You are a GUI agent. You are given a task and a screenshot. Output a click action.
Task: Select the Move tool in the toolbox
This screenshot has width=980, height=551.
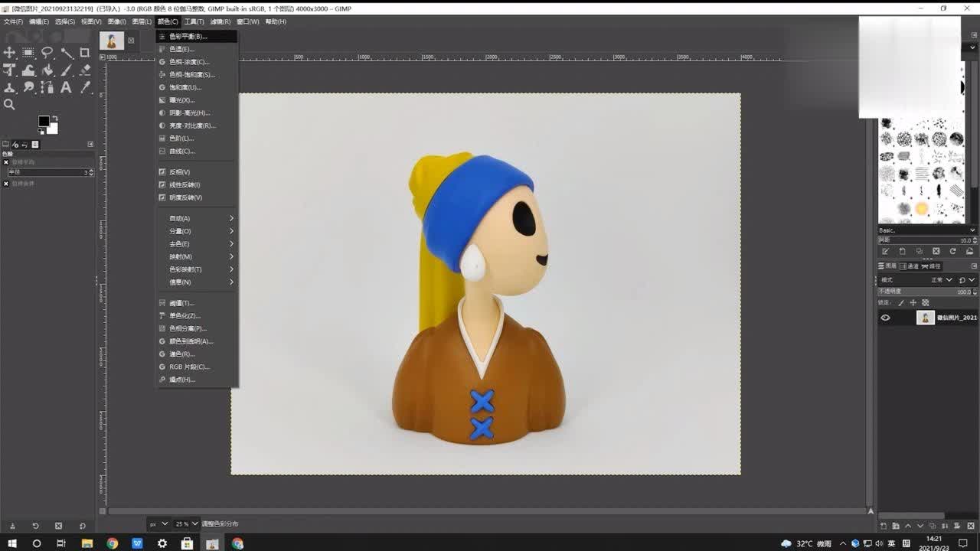pos(9,53)
